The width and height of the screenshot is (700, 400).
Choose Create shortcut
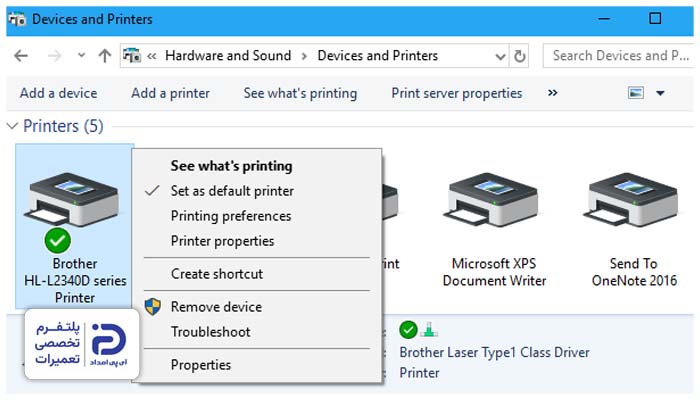pyautogui.click(x=217, y=274)
